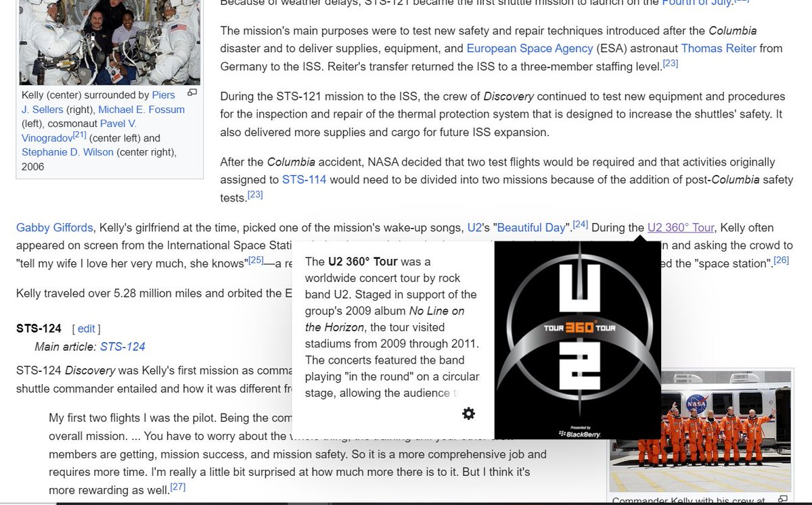Open the STS-124 main article
The height and width of the screenshot is (505, 812).
pyautogui.click(x=122, y=347)
